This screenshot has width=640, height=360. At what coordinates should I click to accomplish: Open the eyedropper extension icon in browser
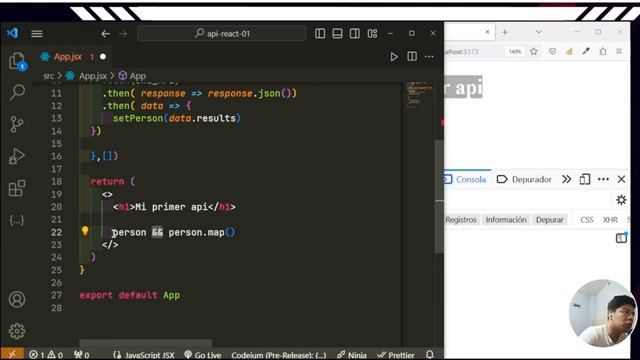coord(586,51)
